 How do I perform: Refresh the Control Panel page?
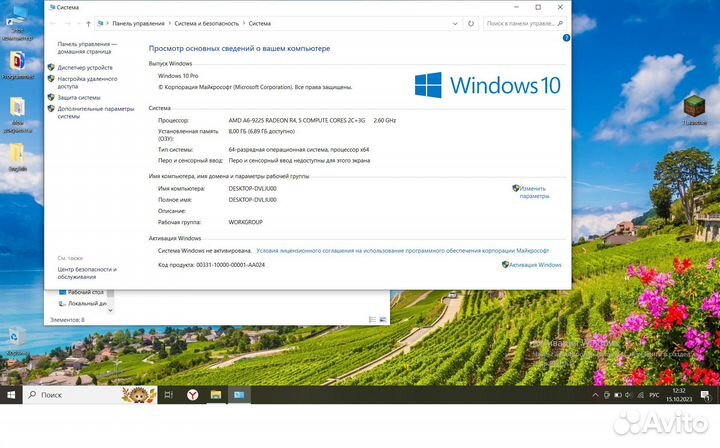471,23
